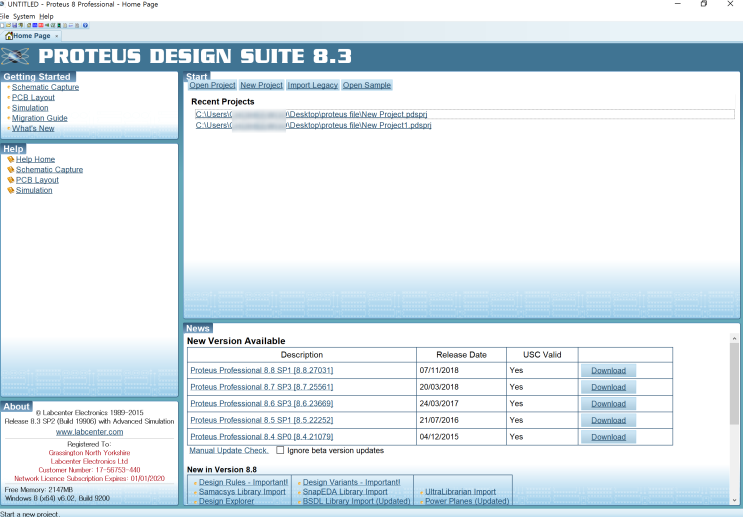This screenshot has height=517, width=743.
Task: Click the book icon beside Help Home
Action: point(10,159)
